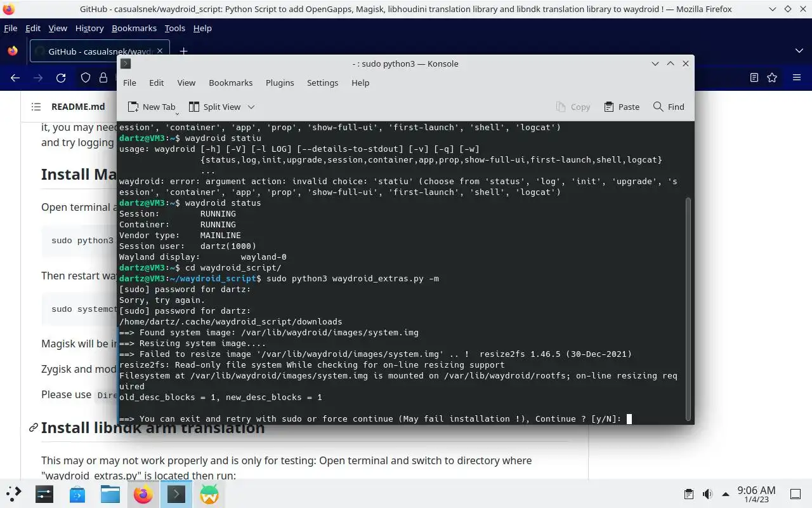Expand the Split View dropdown chevron

coord(251,107)
